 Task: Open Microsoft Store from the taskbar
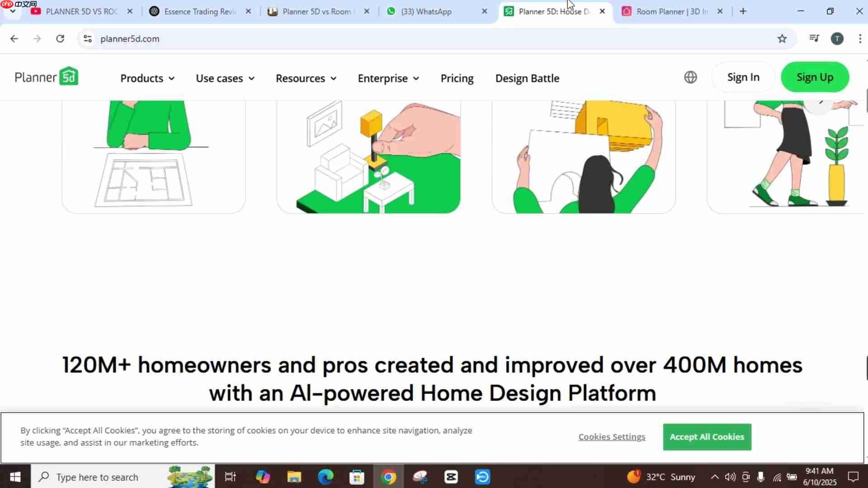pos(357,477)
